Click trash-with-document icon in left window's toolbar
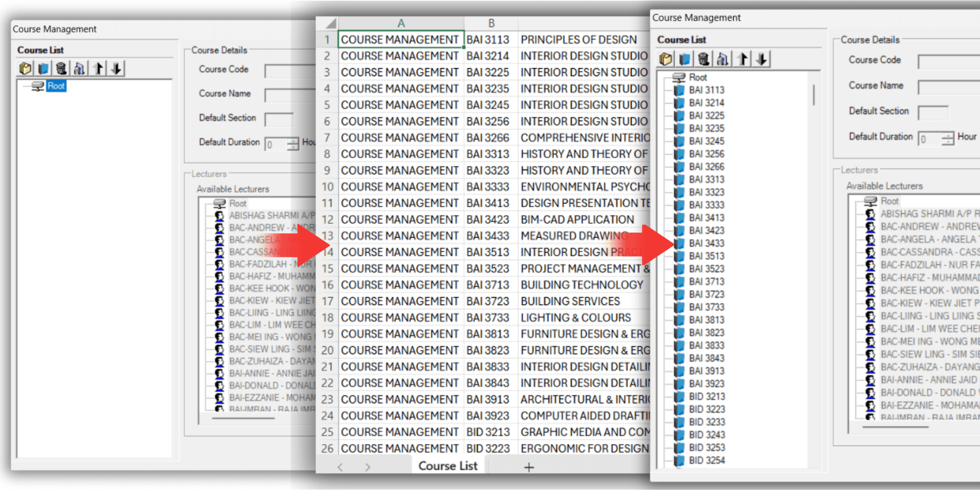980x490 pixels. [79, 69]
